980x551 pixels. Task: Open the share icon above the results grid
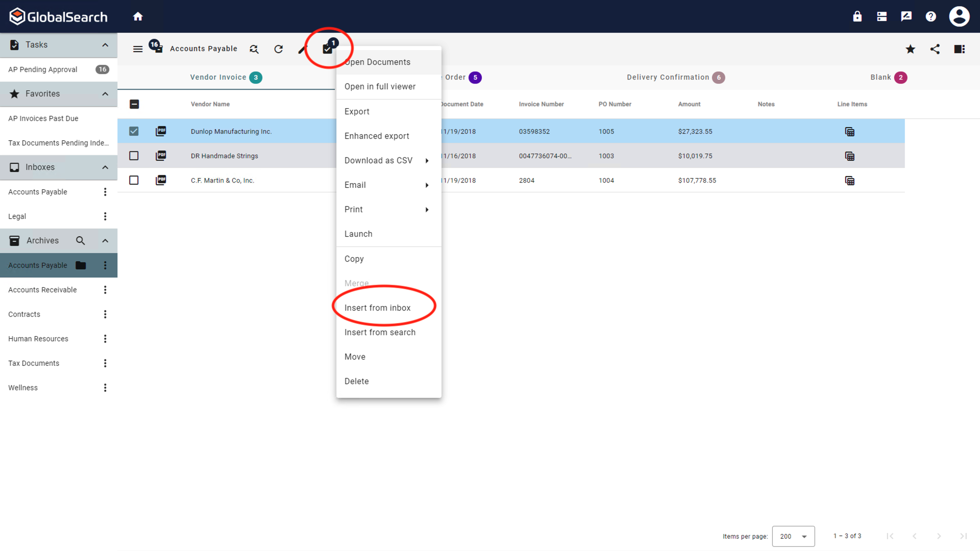(935, 49)
